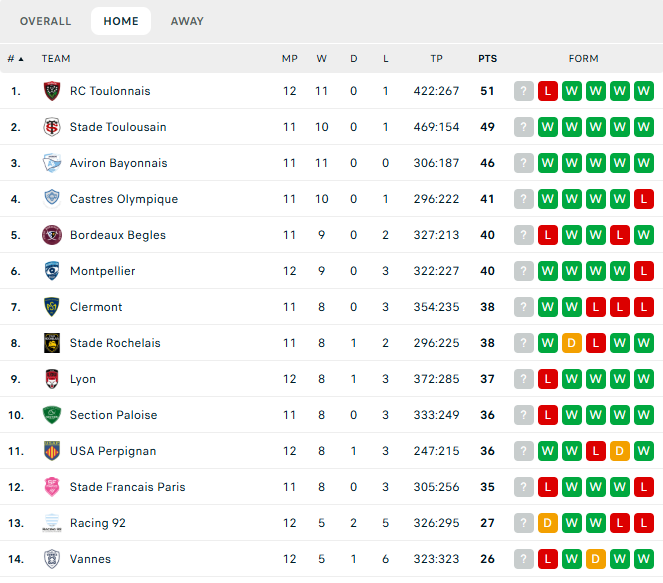Viewport: 663px width, 583px height.
Task: Open the Aviron Bayonnais logo
Action: coord(52,163)
